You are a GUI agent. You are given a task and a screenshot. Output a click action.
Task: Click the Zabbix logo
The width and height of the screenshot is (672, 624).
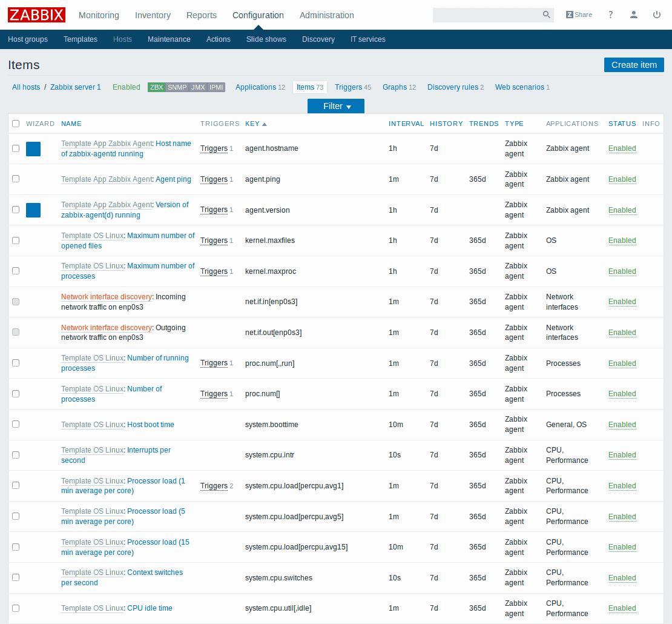point(36,15)
